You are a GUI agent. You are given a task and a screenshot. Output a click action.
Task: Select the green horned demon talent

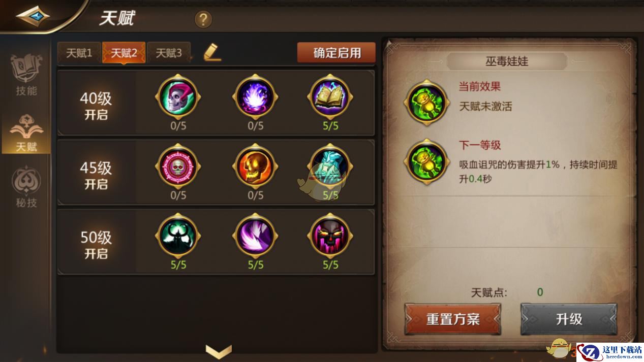coord(178,236)
